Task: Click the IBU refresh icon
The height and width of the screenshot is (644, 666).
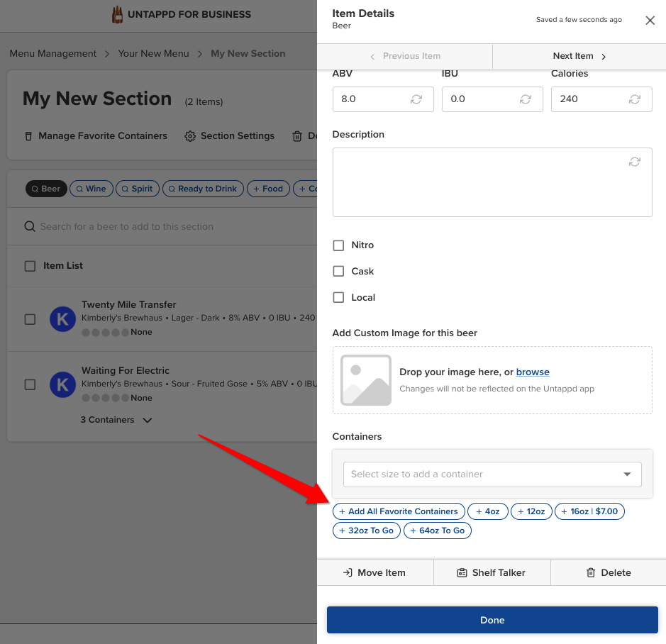Action: coord(526,99)
